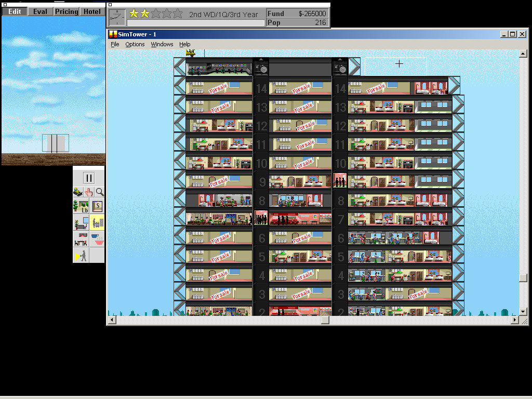This screenshot has width=532, height=399.
Task: Click floor number 12 in left elevator shaft
Action: click(261, 126)
